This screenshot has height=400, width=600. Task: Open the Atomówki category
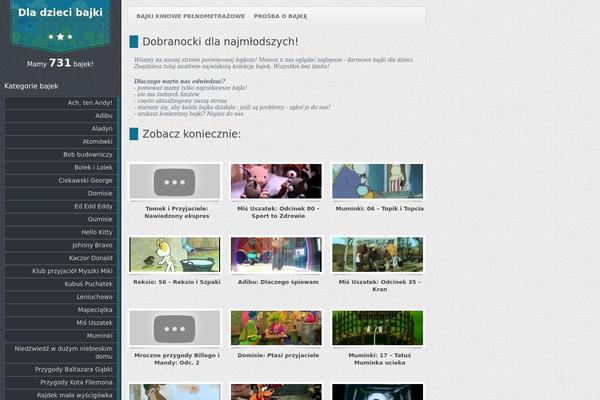61,142
